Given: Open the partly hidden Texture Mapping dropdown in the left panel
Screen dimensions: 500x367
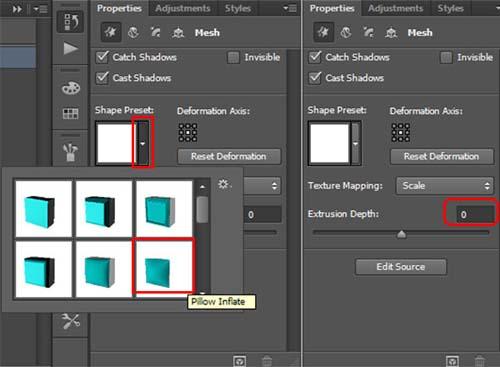Looking at the screenshot, I should point(262,186).
